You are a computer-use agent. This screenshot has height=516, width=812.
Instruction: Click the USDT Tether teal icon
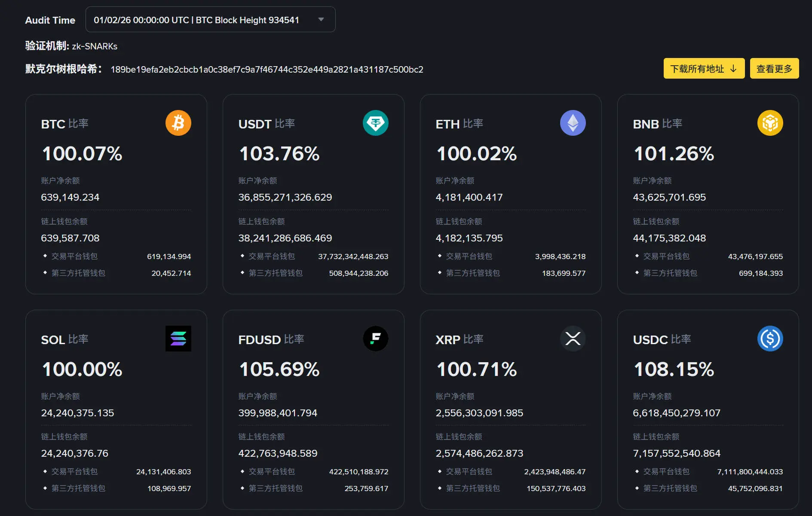375,123
